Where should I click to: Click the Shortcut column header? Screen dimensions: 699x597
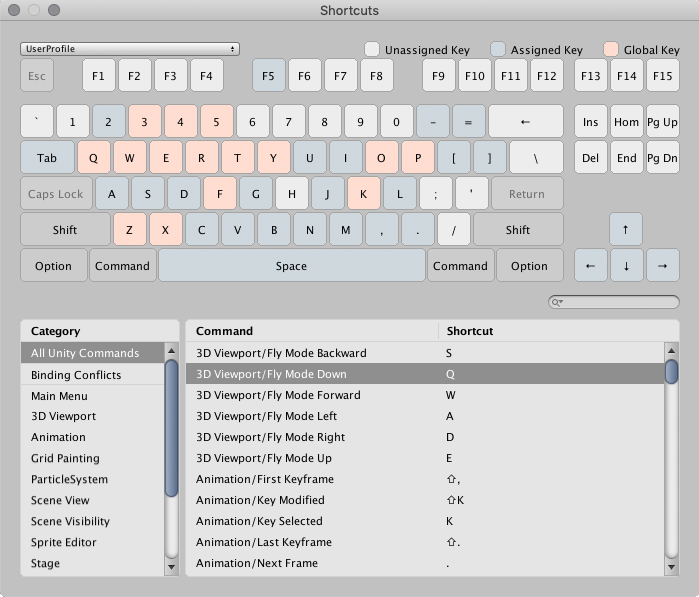[559, 331]
